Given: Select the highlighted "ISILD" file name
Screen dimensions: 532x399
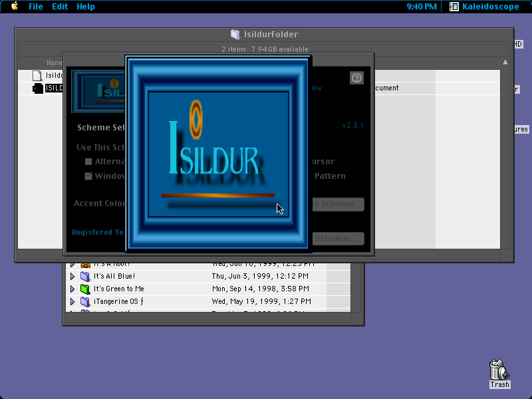Looking at the screenshot, I should coord(54,88).
